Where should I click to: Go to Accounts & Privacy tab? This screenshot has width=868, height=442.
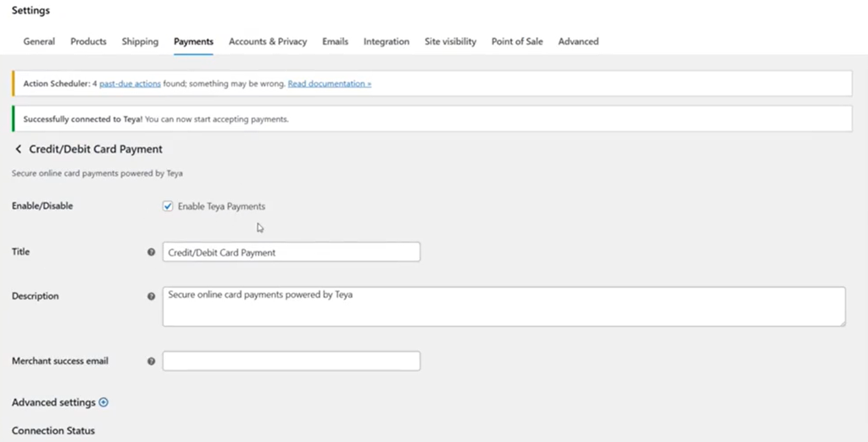point(268,41)
